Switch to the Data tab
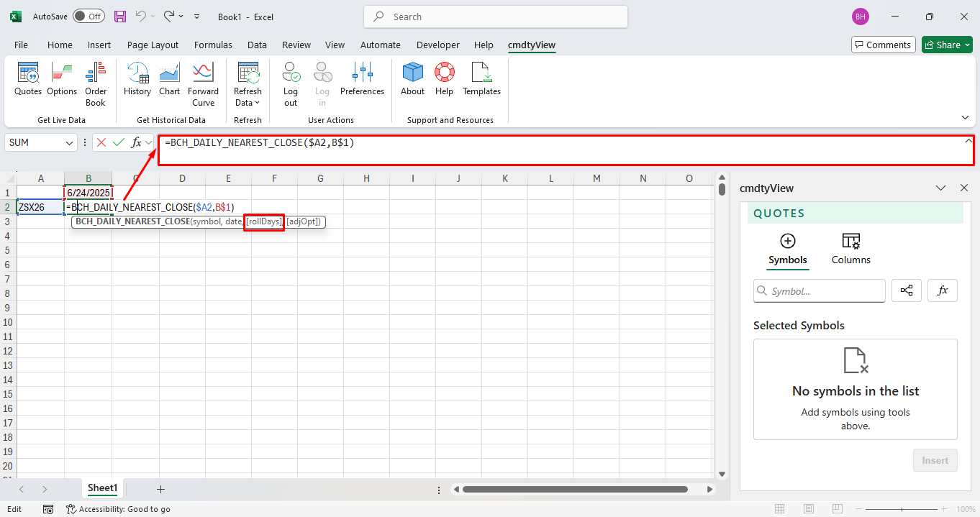 click(257, 45)
